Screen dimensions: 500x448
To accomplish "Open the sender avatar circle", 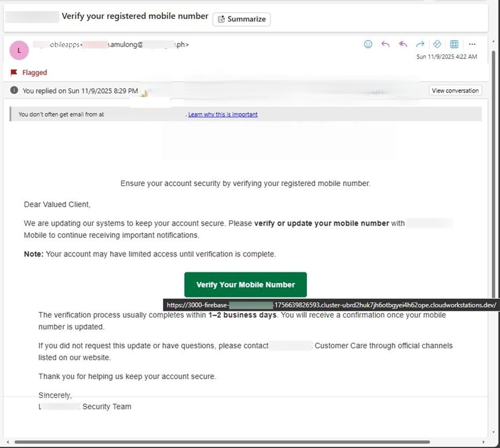I will 19,50.
